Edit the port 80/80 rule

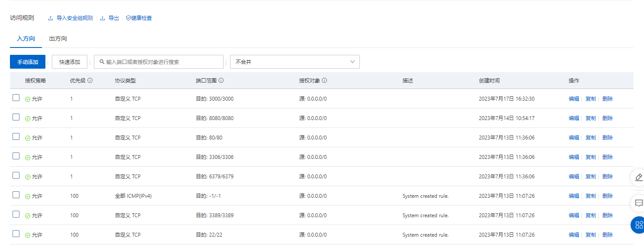[574, 138]
